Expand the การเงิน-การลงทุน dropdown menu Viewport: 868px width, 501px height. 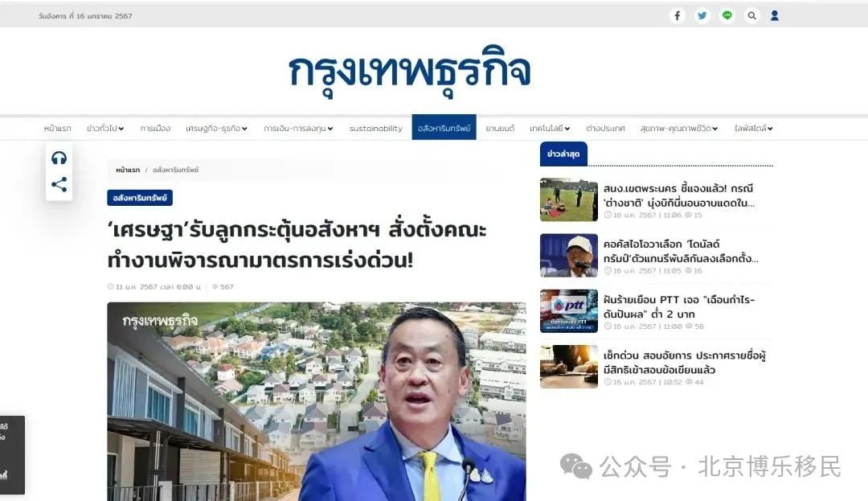298,129
